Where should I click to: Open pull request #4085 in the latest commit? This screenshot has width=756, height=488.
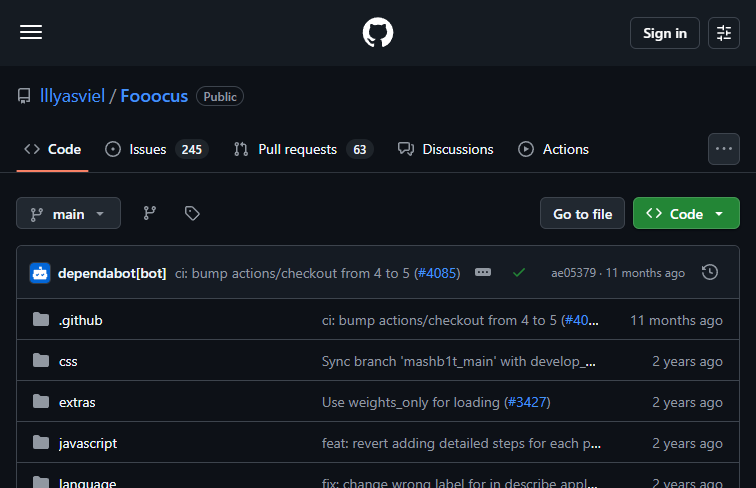tap(437, 273)
